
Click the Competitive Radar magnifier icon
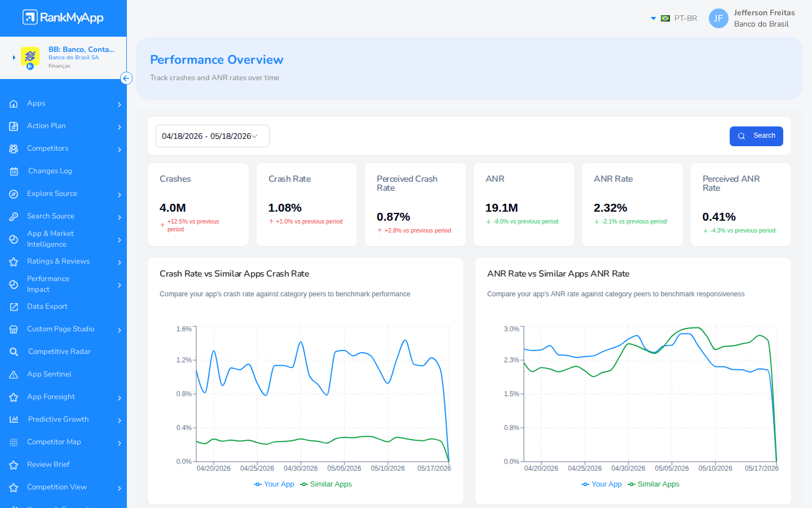click(x=14, y=352)
